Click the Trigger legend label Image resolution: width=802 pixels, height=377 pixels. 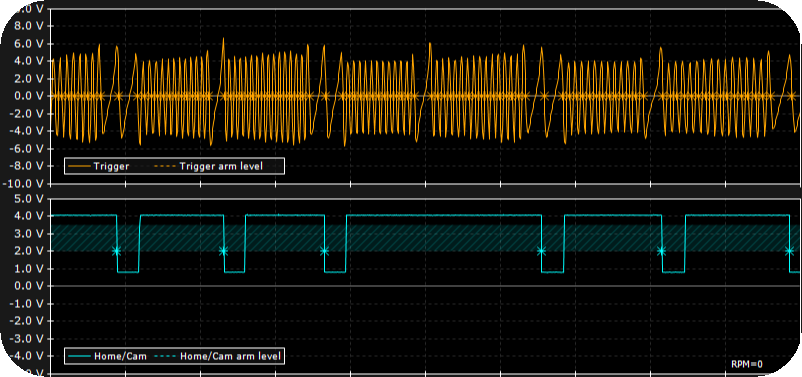[x=111, y=166]
